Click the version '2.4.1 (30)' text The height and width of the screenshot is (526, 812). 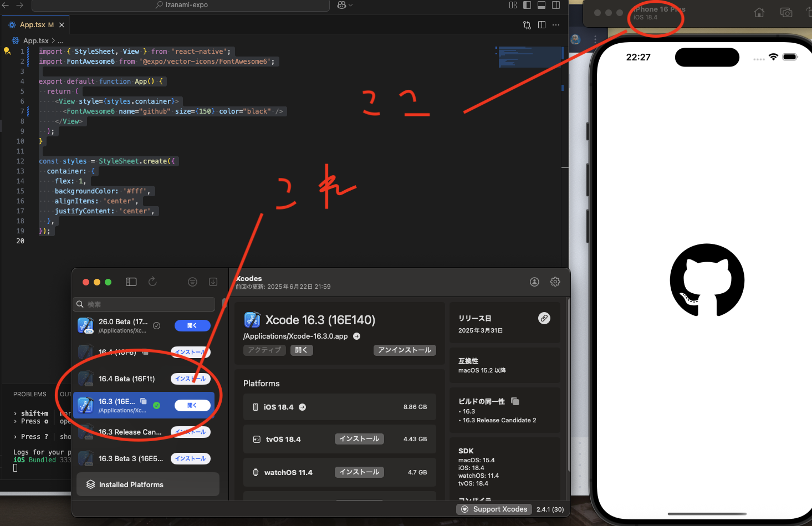(x=550, y=509)
